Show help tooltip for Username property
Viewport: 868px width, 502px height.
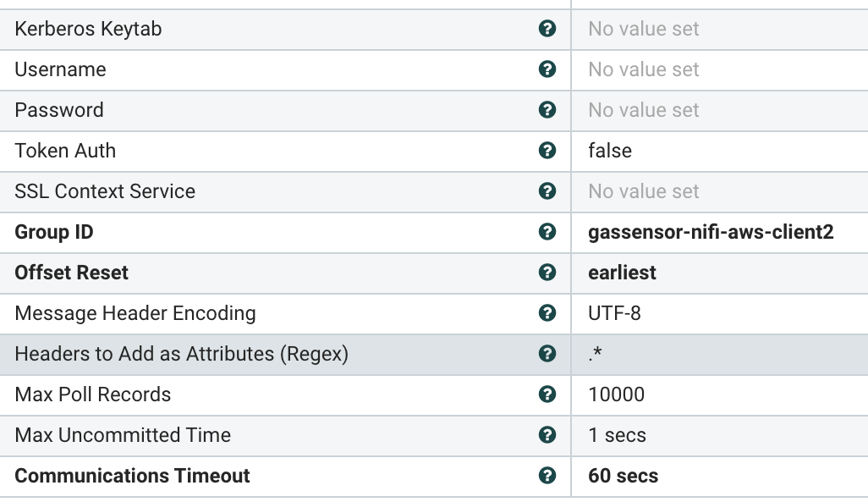[x=547, y=69]
